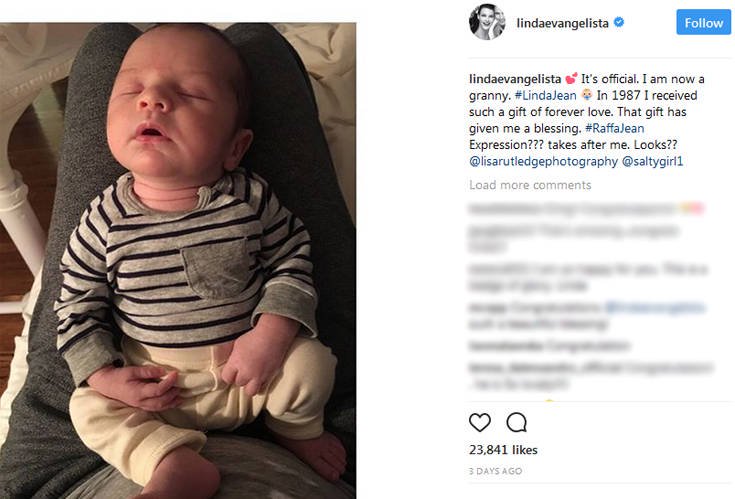
Task: Expand Load more comments
Action: (530, 185)
